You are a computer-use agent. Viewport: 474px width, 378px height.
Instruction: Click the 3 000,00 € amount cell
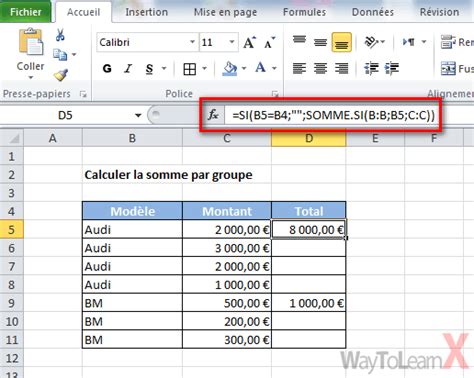coord(227,248)
